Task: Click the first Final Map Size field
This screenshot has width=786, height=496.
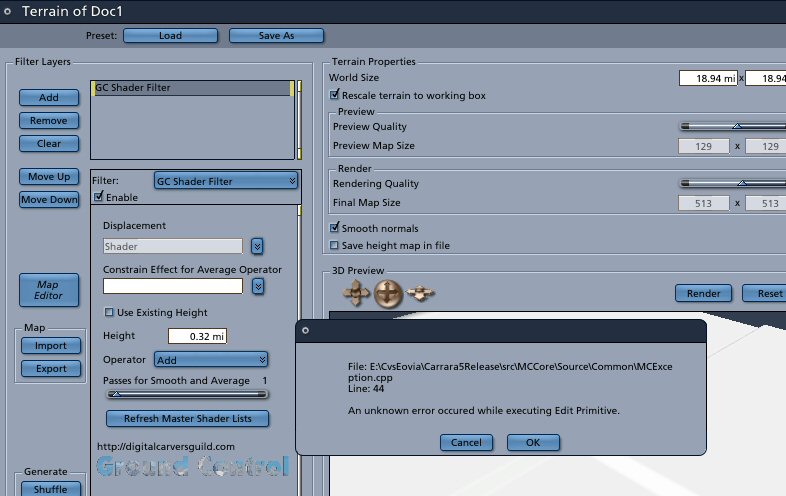Action: click(703, 204)
